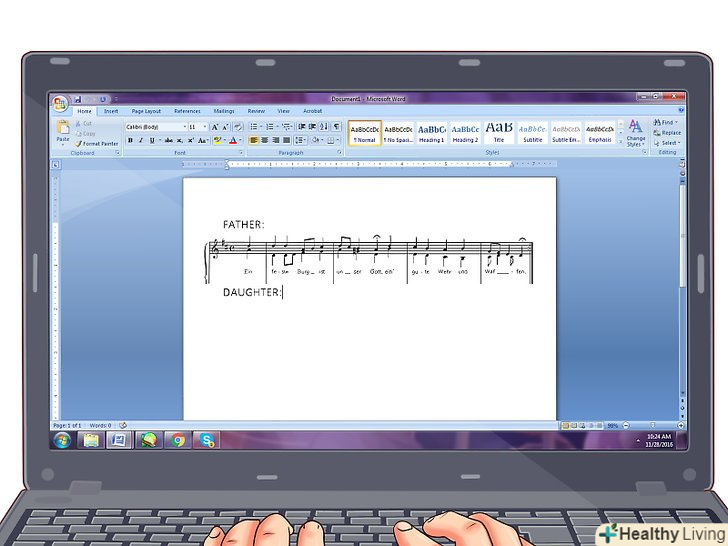Toggle Strikethrough formatting
The height and width of the screenshot is (546, 728).
[x=169, y=141]
